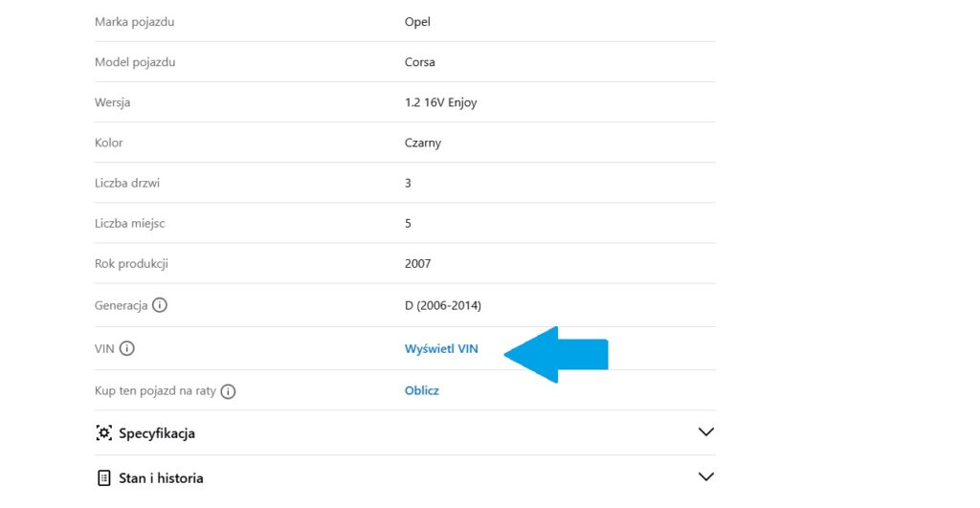Viewport: 980px width, 508px height.
Task: Click the info icon beside VIN
Action: tap(127, 349)
